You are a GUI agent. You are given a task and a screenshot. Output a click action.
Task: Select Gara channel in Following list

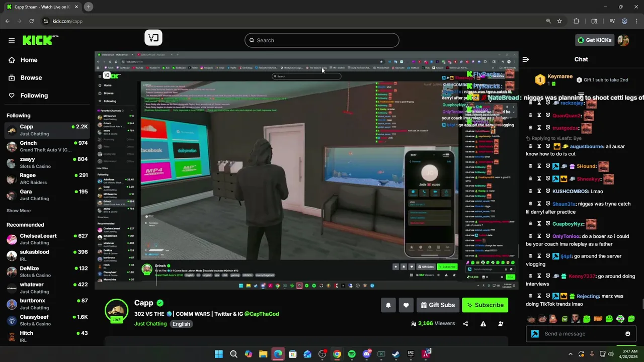pos(46,195)
